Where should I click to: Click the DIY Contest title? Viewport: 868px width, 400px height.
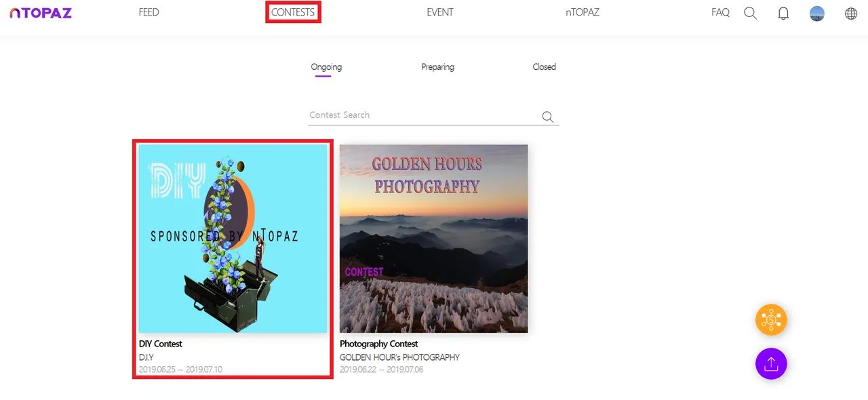(161, 344)
